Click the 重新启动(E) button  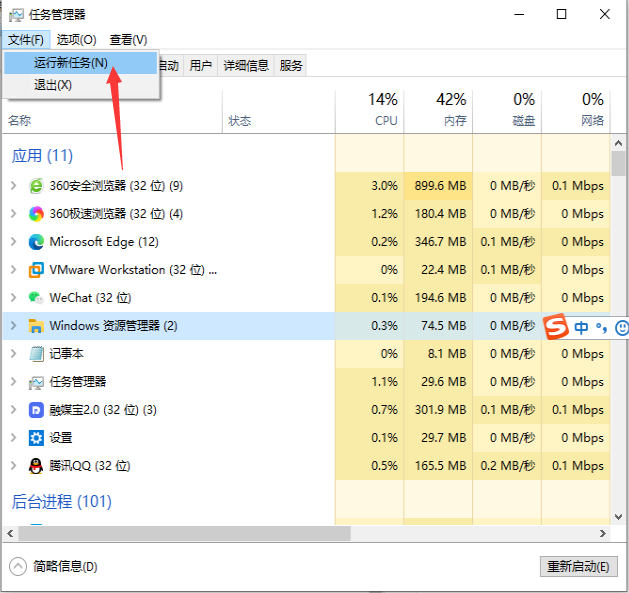point(578,566)
